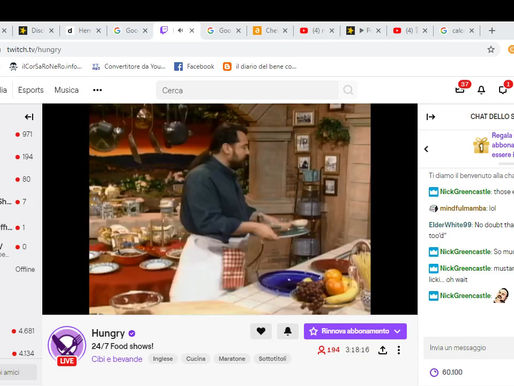The height and width of the screenshot is (386, 514).
Task: Click the search magnifier icon
Action: click(x=348, y=90)
